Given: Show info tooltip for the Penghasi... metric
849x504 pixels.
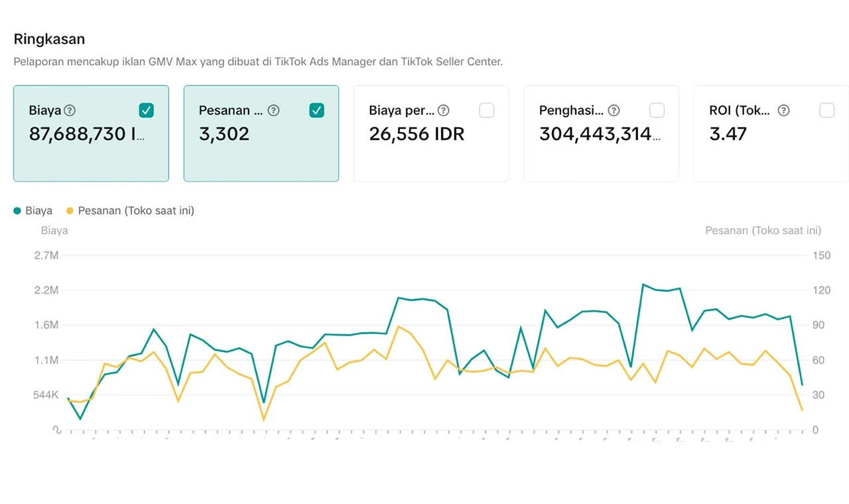Looking at the screenshot, I should (614, 111).
